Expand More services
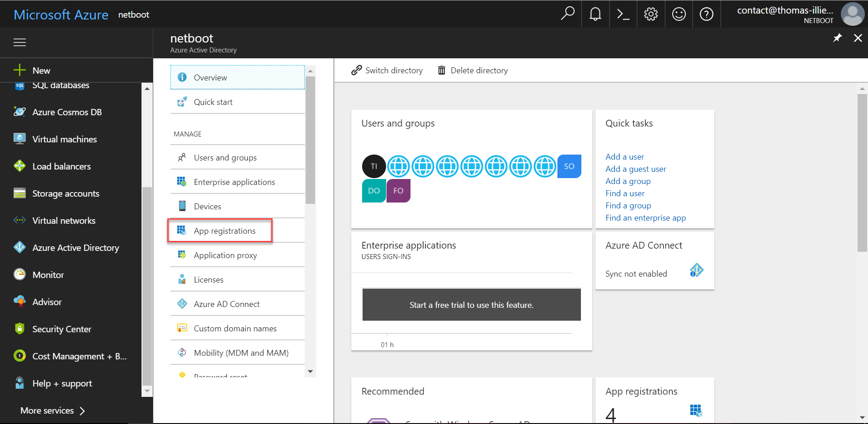The height and width of the screenshot is (424, 868). point(52,410)
